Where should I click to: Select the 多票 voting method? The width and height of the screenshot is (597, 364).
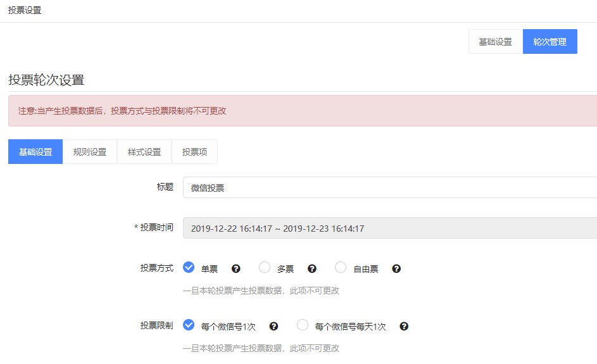265,267
